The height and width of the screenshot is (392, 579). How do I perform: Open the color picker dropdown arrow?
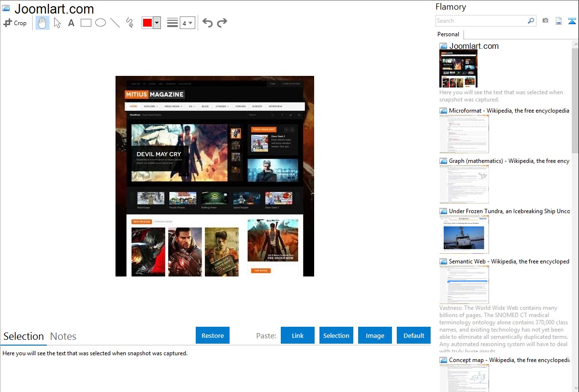pyautogui.click(x=157, y=23)
